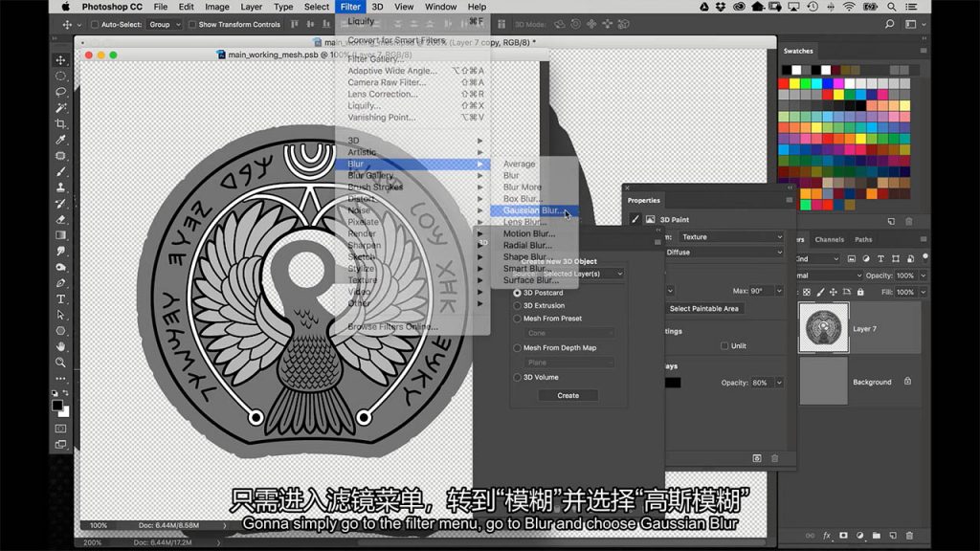Click the trash icon in Layers panel

(x=909, y=535)
